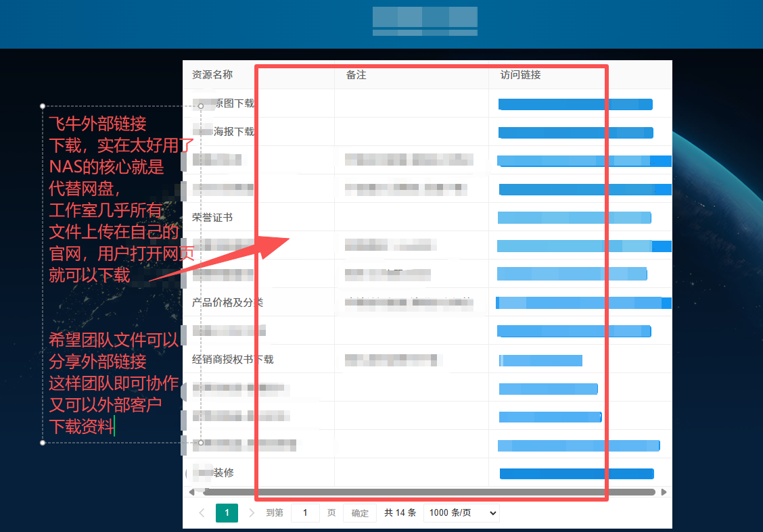Open the access link in the 荣誉证书 row
Viewport: 763px width, 532px height.
(574, 218)
